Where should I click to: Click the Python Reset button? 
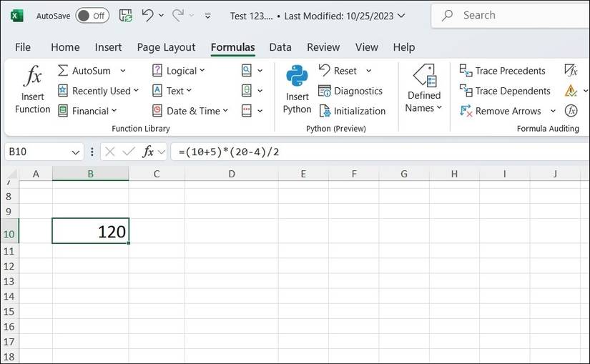[x=338, y=70]
